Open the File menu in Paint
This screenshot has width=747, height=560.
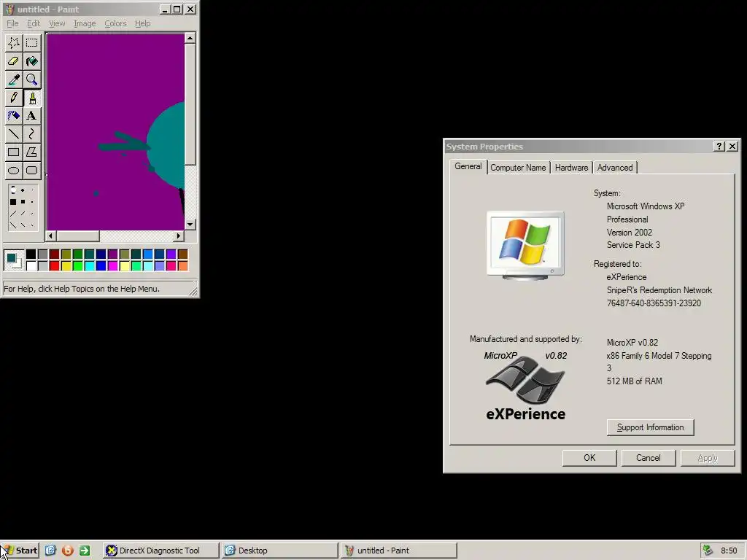click(12, 23)
